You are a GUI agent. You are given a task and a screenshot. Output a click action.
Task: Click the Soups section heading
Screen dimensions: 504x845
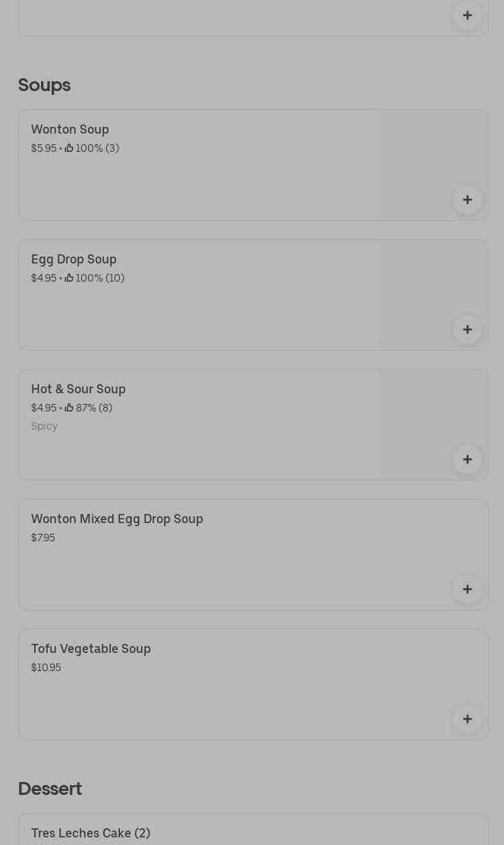pyautogui.click(x=44, y=85)
